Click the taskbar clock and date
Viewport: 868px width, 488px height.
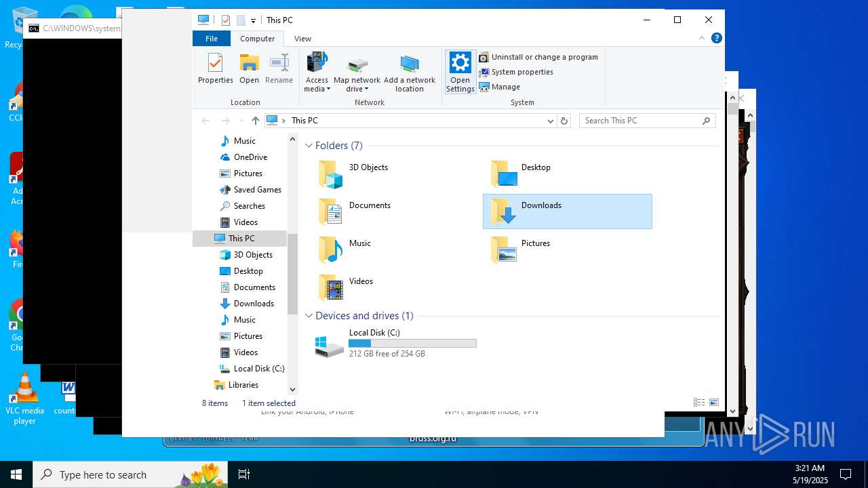click(x=810, y=474)
